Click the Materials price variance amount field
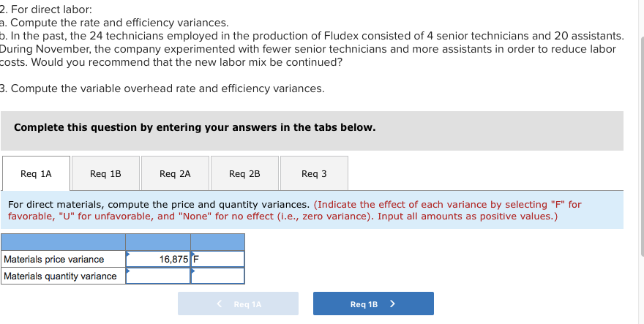This screenshot has width=644, height=324. (158, 260)
